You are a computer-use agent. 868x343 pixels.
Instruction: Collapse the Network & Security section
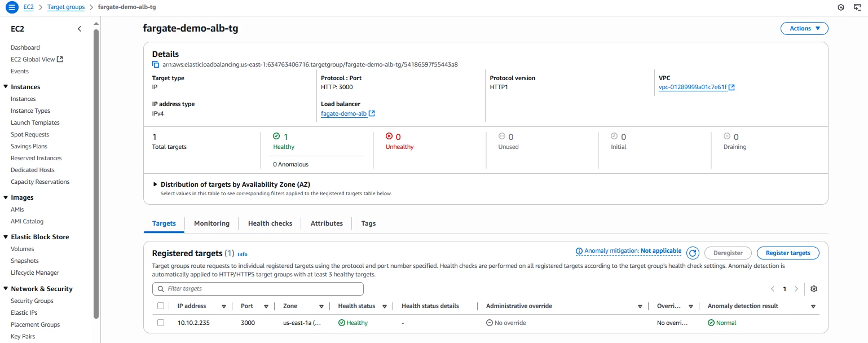pyautogui.click(x=5, y=289)
